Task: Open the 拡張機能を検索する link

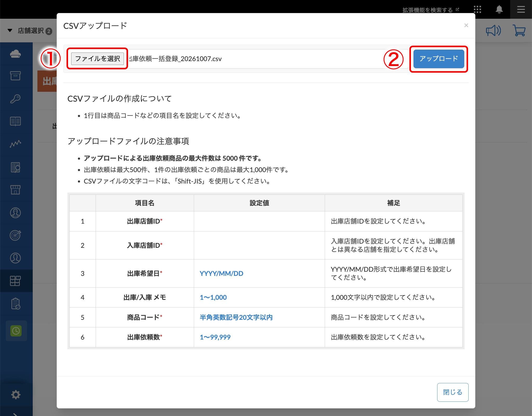Action: point(431,10)
